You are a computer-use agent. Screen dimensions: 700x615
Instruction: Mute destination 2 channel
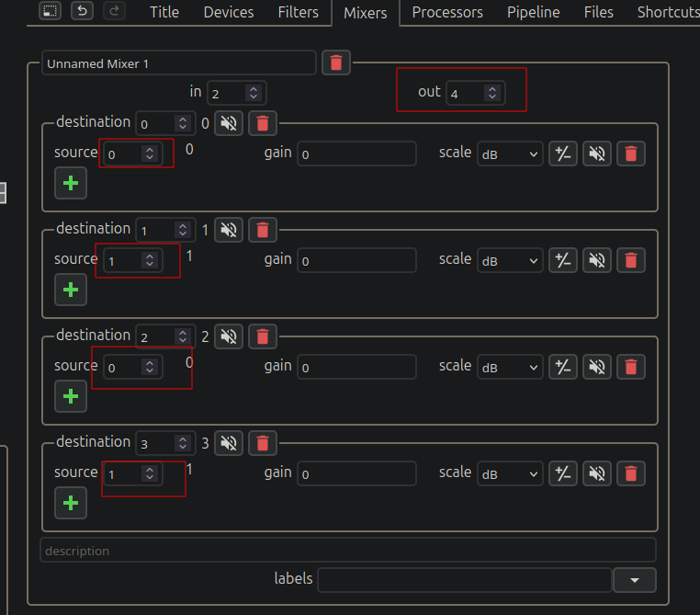tap(229, 336)
